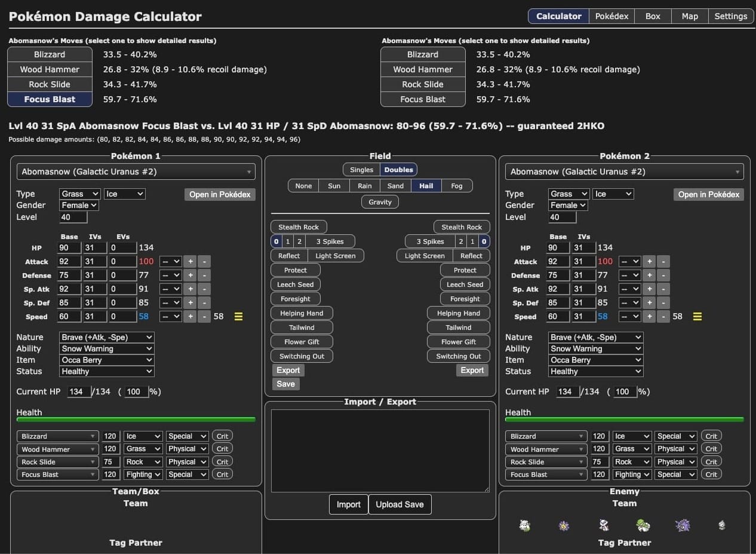
Task: Open Pokémon 1's Status dropdown
Action: (x=106, y=371)
